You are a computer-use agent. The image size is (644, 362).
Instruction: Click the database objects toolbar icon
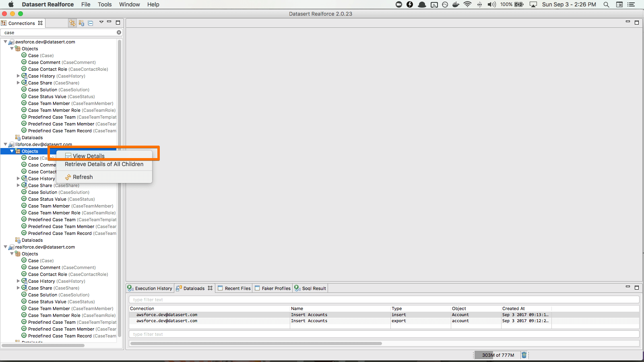tap(81, 23)
